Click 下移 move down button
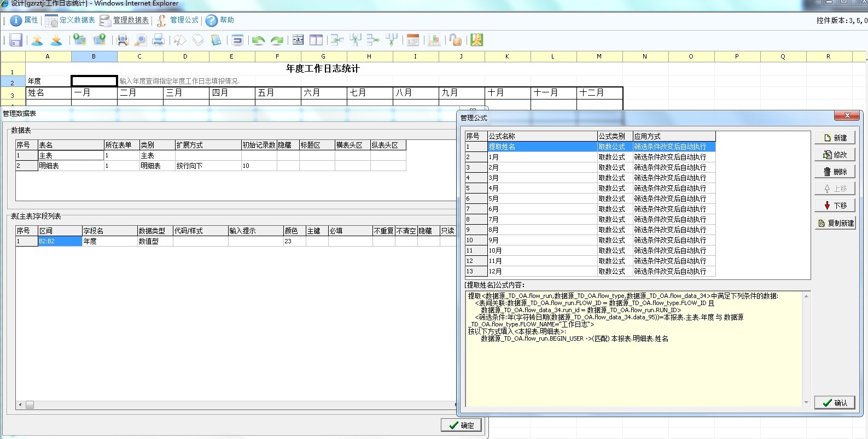This screenshot has height=439, width=868. tap(835, 206)
